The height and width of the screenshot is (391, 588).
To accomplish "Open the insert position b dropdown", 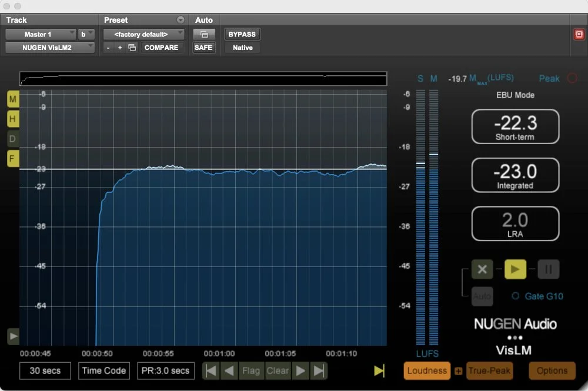I will [86, 34].
